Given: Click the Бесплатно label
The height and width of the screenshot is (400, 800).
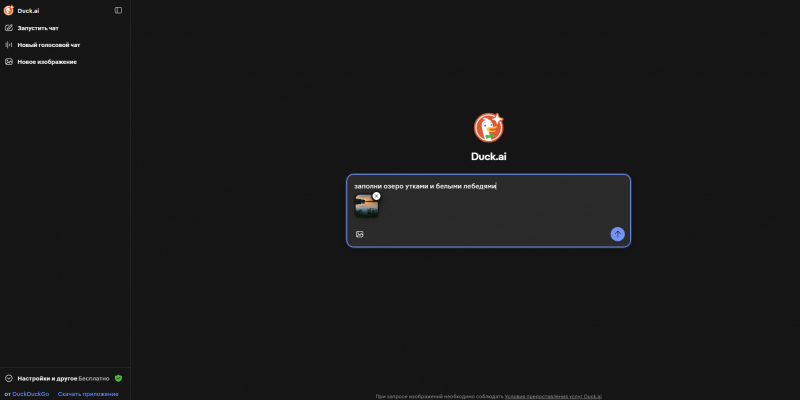Looking at the screenshot, I should [94, 379].
